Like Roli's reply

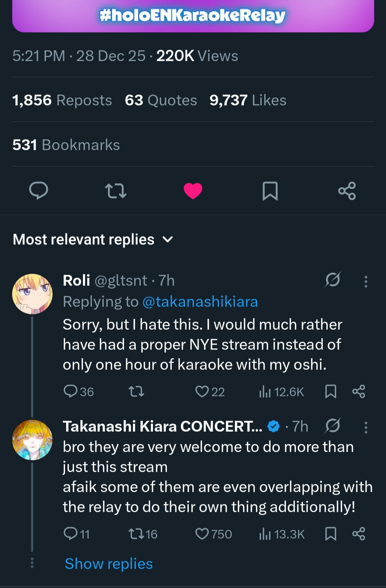pyautogui.click(x=202, y=392)
